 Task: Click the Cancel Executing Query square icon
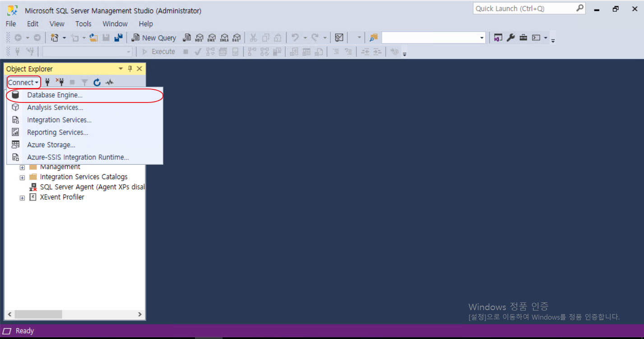tap(185, 51)
